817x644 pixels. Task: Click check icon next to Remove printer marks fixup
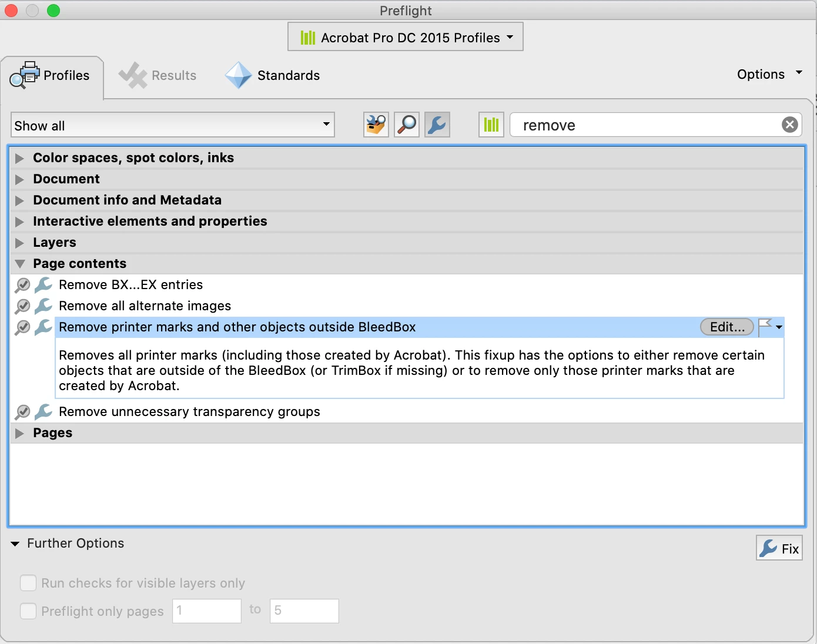[x=22, y=327]
